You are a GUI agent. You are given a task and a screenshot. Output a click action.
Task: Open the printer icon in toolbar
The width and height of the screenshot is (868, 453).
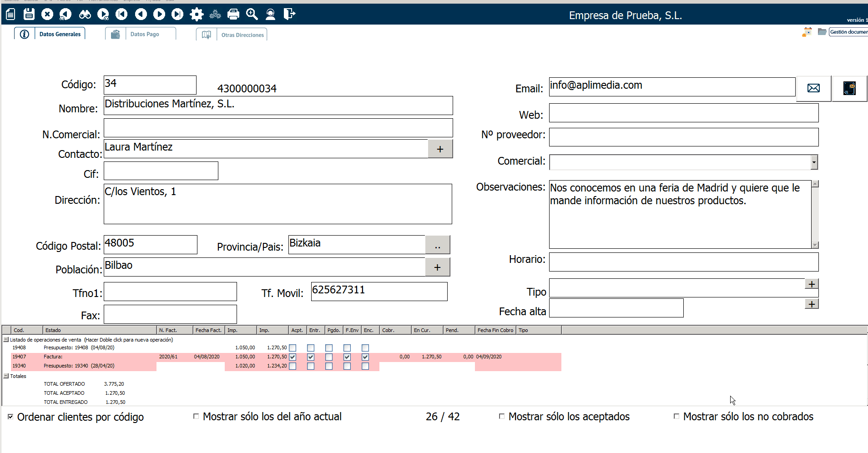(233, 15)
